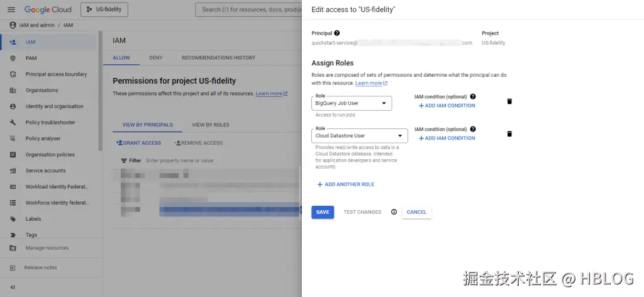Click the Workforce identity federation icon
Screen dimensions: 644x297
point(13,203)
